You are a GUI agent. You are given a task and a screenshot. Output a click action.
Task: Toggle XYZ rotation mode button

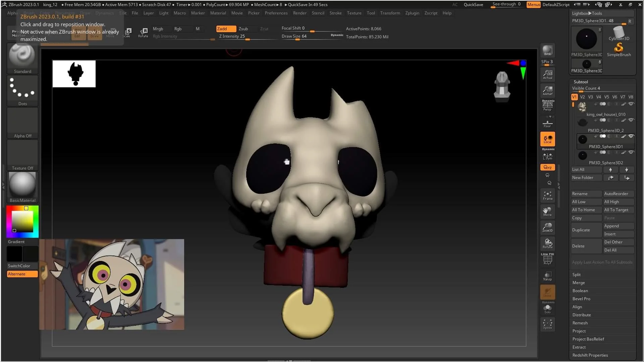(547, 167)
